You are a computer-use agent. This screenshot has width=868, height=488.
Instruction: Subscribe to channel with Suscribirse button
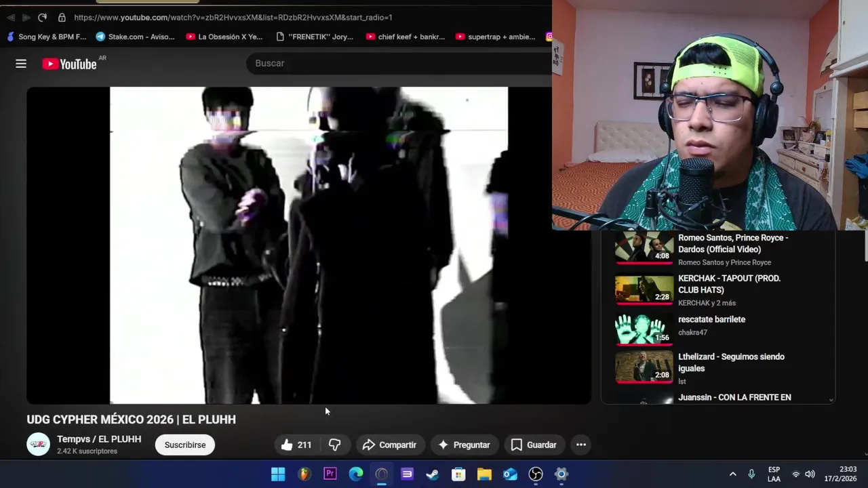pyautogui.click(x=185, y=445)
